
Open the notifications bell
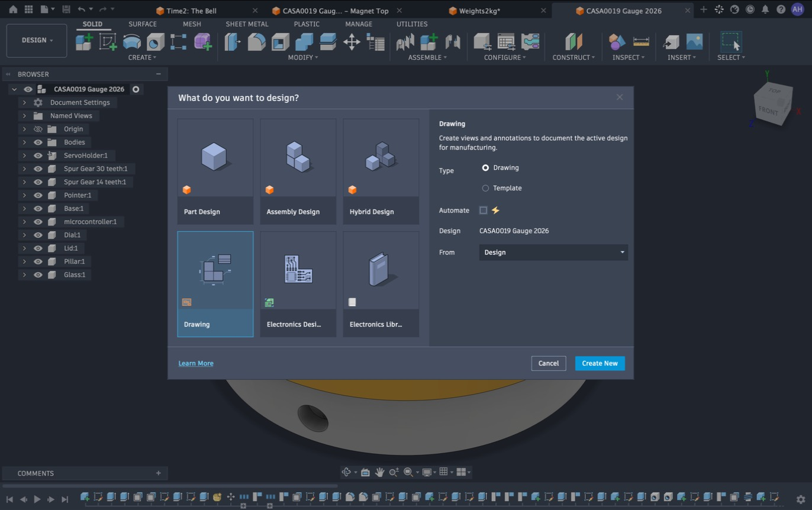(x=765, y=9)
